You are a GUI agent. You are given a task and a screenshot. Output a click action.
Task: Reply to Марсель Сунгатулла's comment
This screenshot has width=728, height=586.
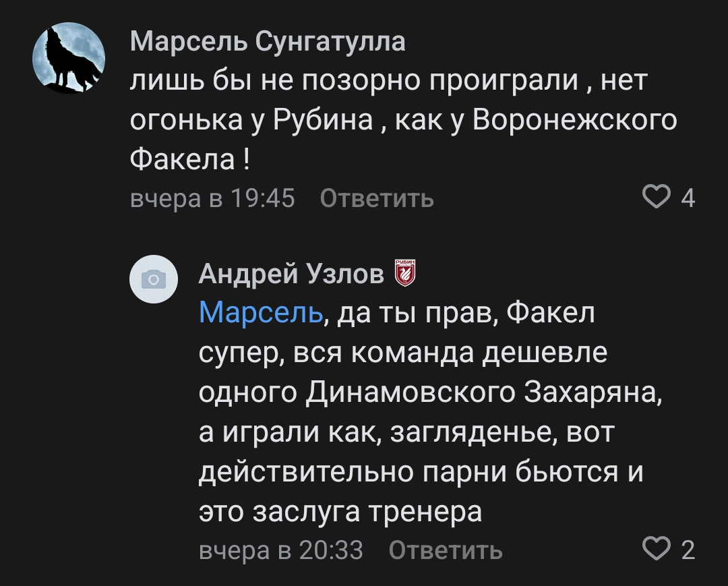tap(377, 199)
